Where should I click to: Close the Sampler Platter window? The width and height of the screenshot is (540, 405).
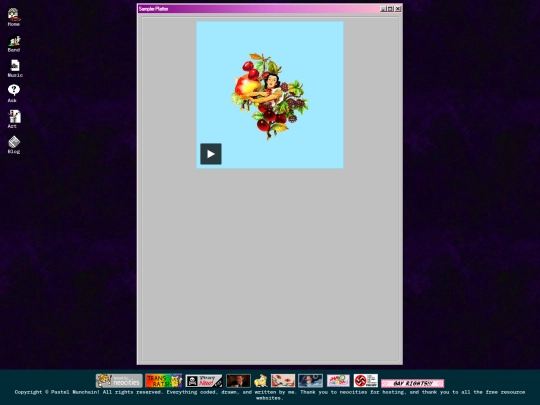click(398, 9)
